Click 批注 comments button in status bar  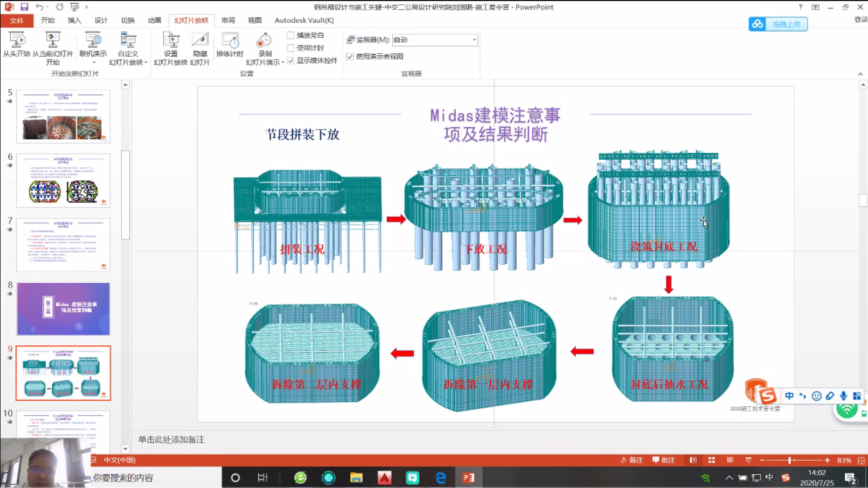pyautogui.click(x=664, y=460)
